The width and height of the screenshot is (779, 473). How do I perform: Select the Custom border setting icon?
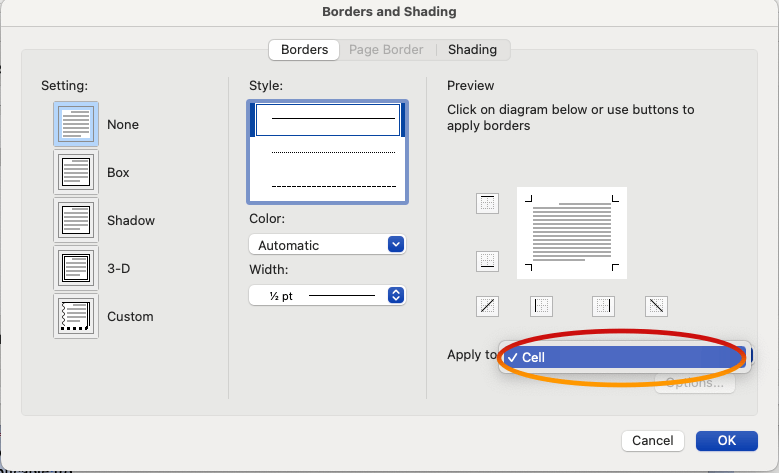pos(76,316)
